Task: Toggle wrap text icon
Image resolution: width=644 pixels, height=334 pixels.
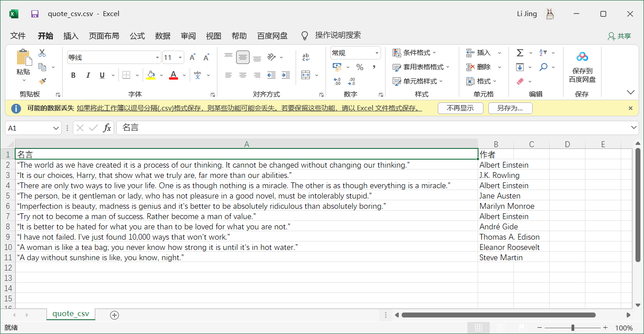Action: 306,57
